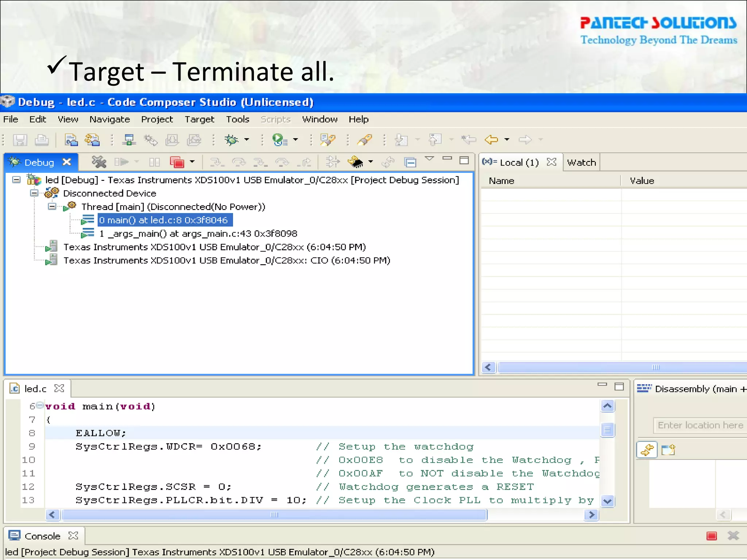Image resolution: width=747 pixels, height=560 pixels.
Task: Click the Local view horizontal scroll left arrow
Action: point(489,367)
